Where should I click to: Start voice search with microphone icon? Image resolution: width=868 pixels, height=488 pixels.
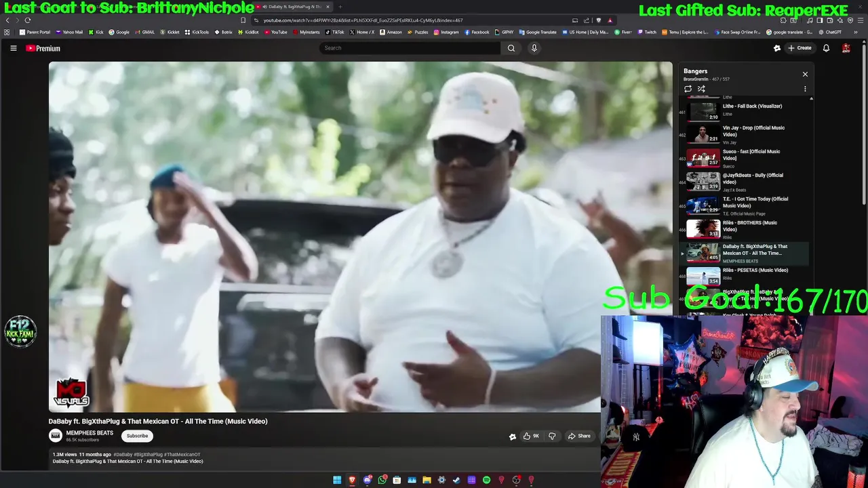tap(534, 48)
